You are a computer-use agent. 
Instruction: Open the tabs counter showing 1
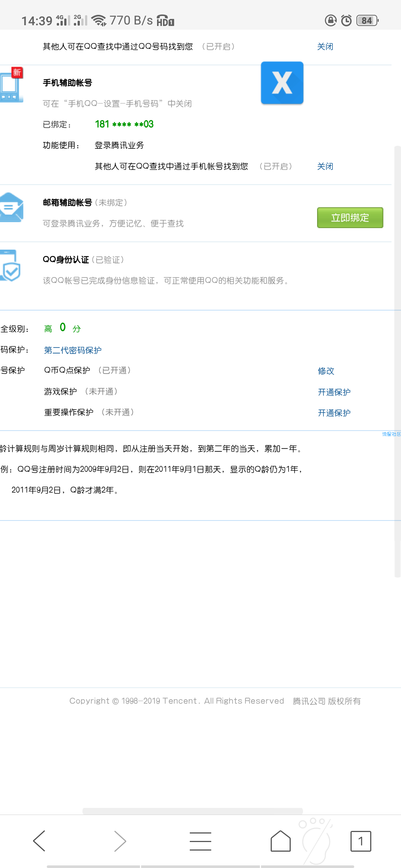[x=361, y=841]
